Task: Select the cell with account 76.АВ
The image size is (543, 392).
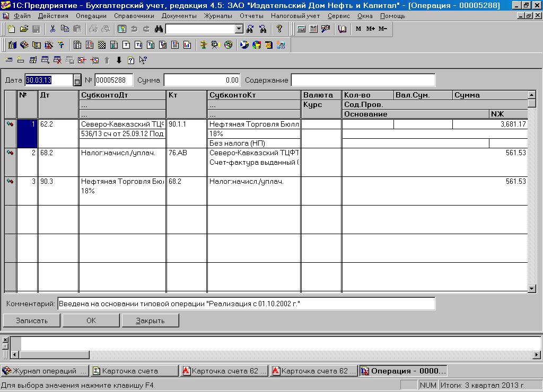Action: pyautogui.click(x=186, y=153)
